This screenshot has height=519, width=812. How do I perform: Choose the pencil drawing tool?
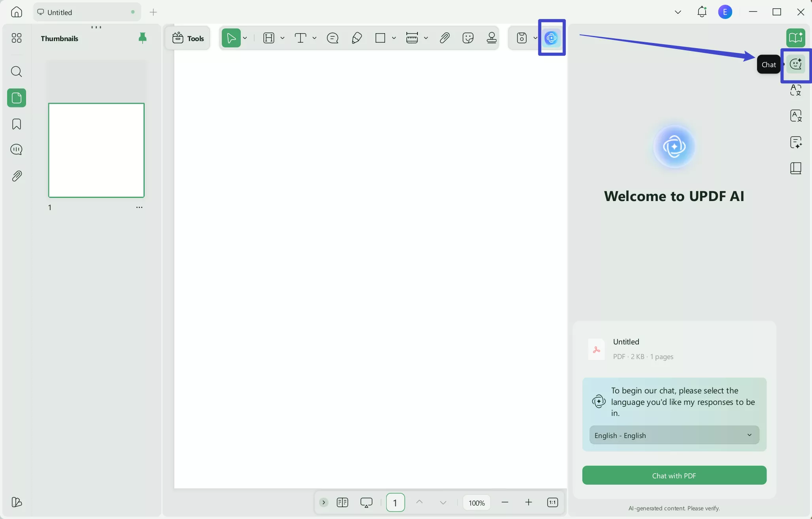(x=357, y=38)
